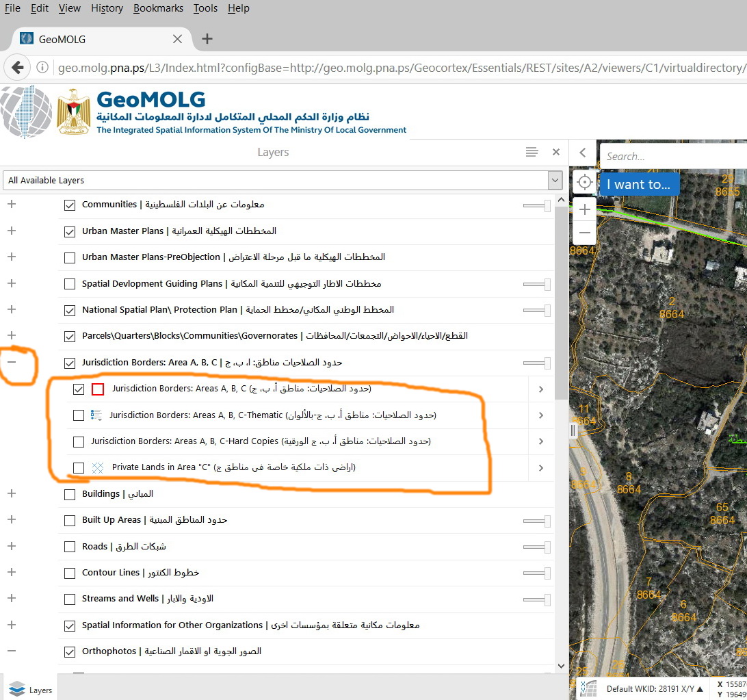Click the map Search input field
The image size is (747, 700).
click(x=673, y=156)
